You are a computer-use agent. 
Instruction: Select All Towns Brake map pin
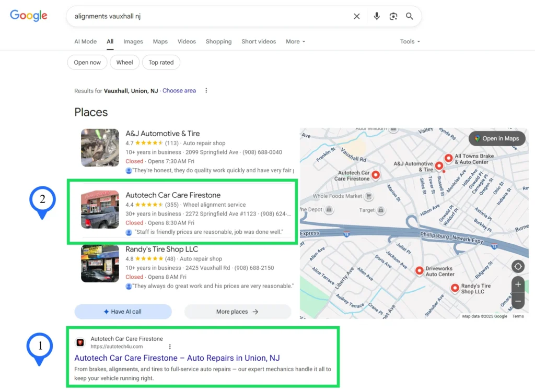click(448, 158)
